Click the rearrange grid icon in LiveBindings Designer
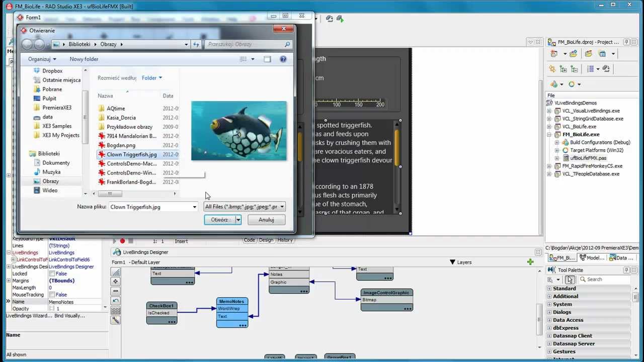 tap(116, 310)
